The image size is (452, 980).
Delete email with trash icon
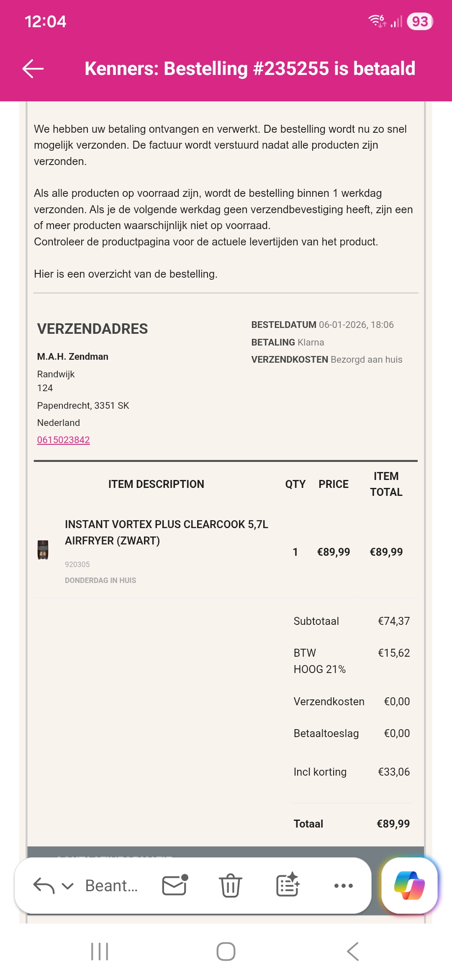pyautogui.click(x=231, y=885)
